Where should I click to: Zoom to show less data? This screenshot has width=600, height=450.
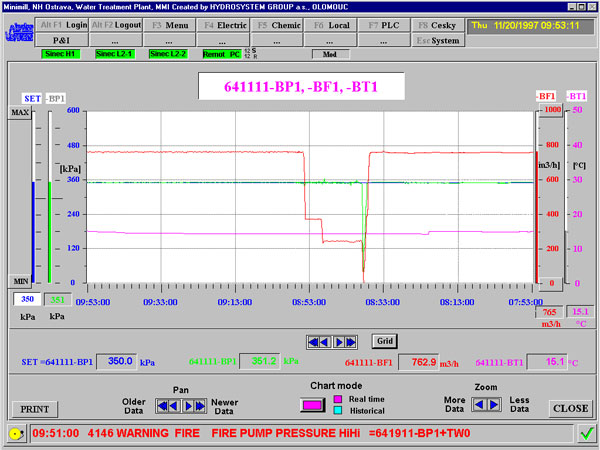[493, 405]
